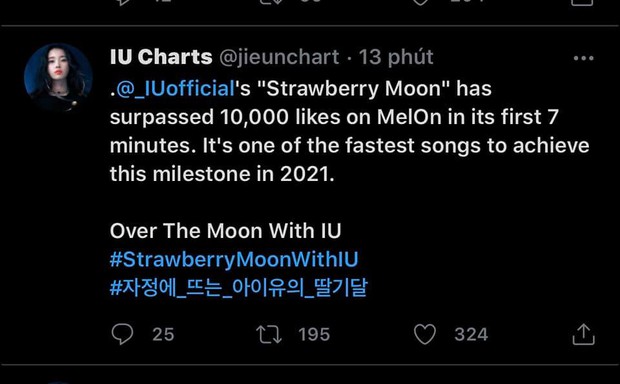Tap the retweet icon of the tweet above
Screen dimensions: 620x384
pos(270,2)
